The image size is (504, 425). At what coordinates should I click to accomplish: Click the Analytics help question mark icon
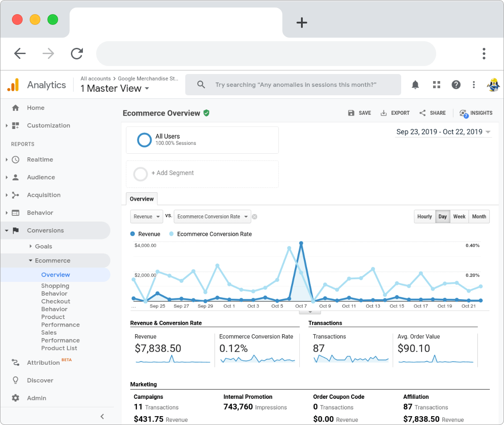(456, 84)
